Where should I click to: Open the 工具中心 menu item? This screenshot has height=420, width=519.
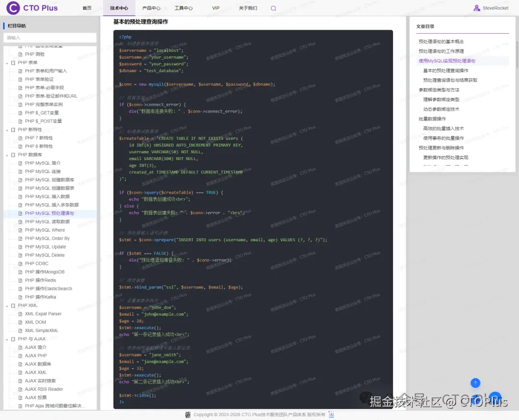click(184, 8)
